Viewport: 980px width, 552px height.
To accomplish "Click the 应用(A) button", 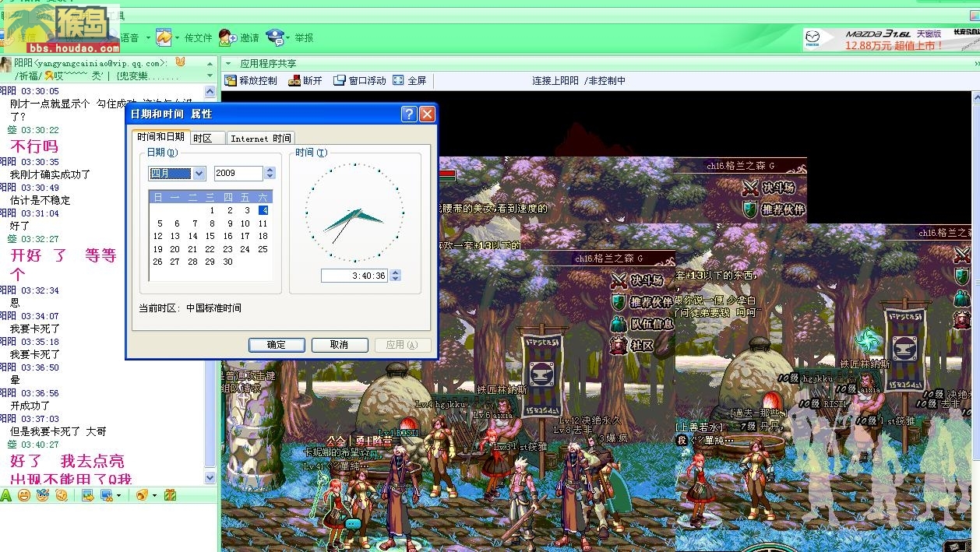I will point(402,345).
